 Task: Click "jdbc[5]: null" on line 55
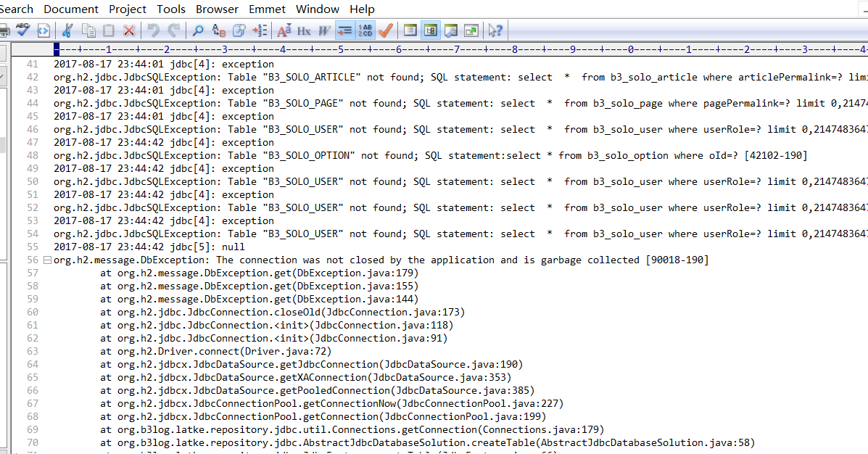click(207, 247)
